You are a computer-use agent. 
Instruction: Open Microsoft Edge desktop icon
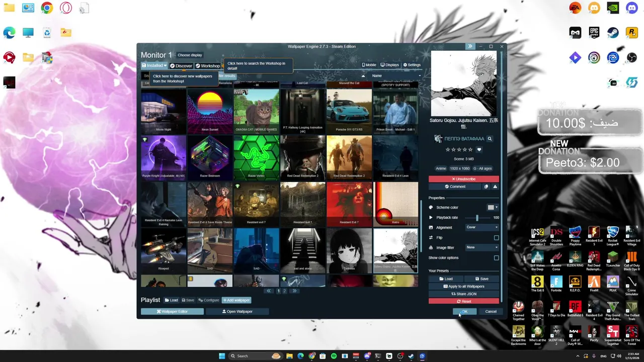pos(9,33)
